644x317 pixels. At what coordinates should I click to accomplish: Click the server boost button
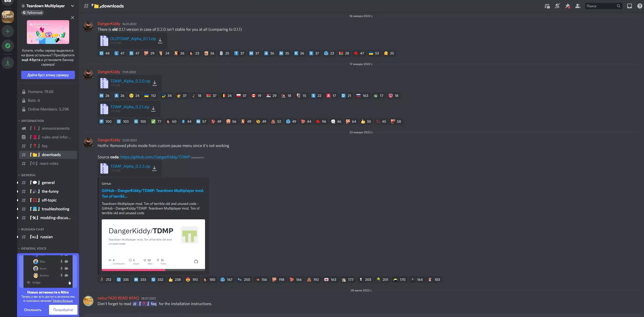tap(48, 75)
